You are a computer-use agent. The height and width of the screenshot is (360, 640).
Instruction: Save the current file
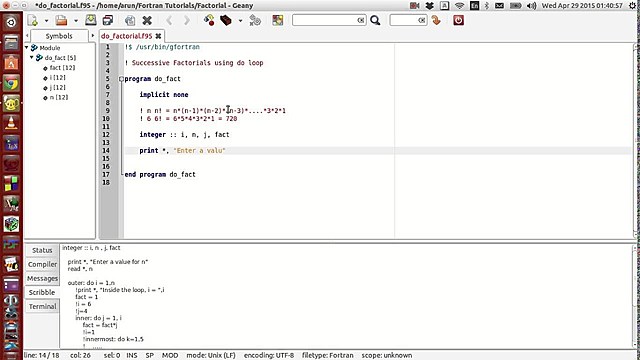point(91,20)
